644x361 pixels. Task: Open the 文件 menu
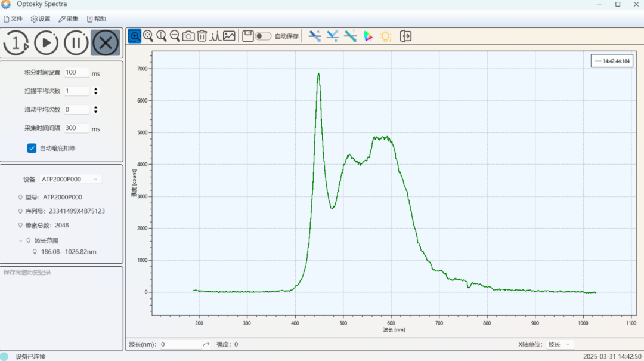click(x=13, y=18)
